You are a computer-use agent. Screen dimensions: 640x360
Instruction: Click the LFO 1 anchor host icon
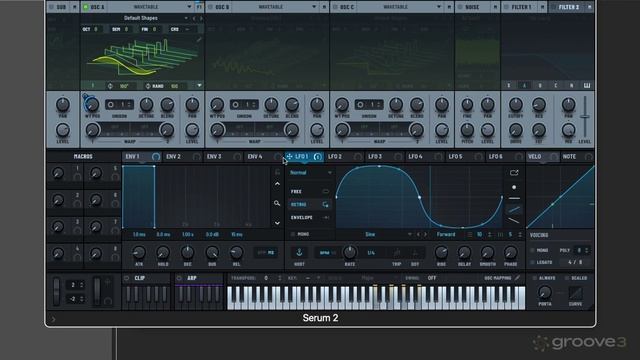point(299,252)
